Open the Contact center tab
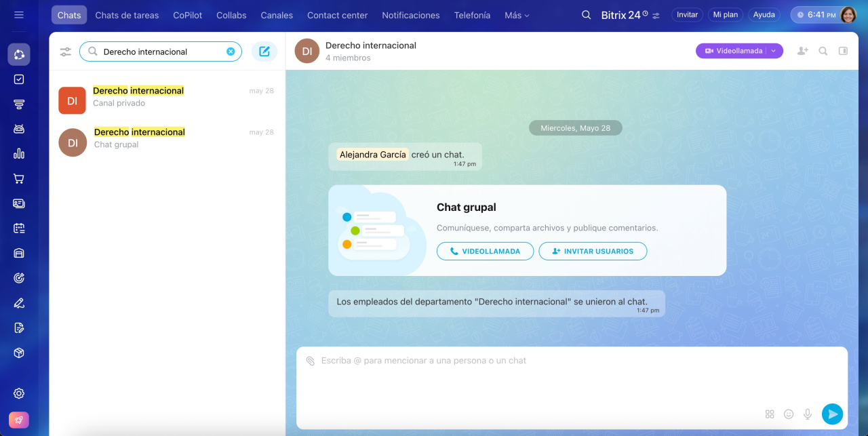868x436 pixels. click(x=337, y=15)
